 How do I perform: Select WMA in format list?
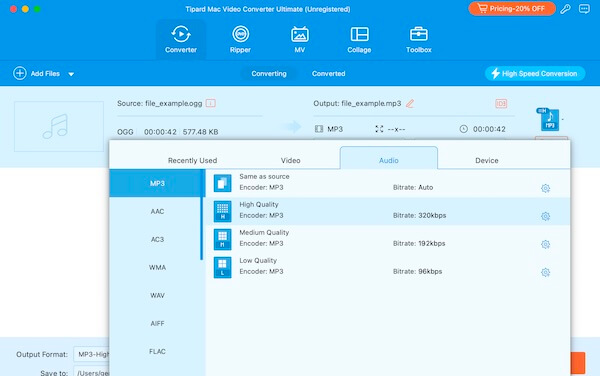(x=157, y=267)
